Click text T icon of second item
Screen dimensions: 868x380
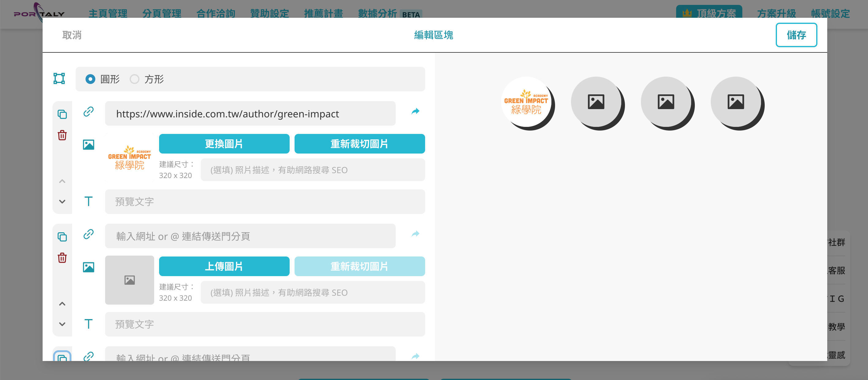coord(88,324)
